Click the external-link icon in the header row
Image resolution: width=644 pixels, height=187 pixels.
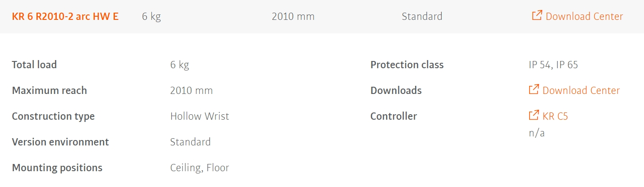[537, 16]
